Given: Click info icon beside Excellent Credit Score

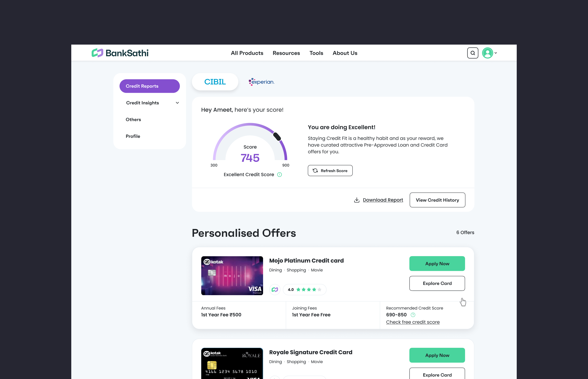Looking at the screenshot, I should coord(280,175).
